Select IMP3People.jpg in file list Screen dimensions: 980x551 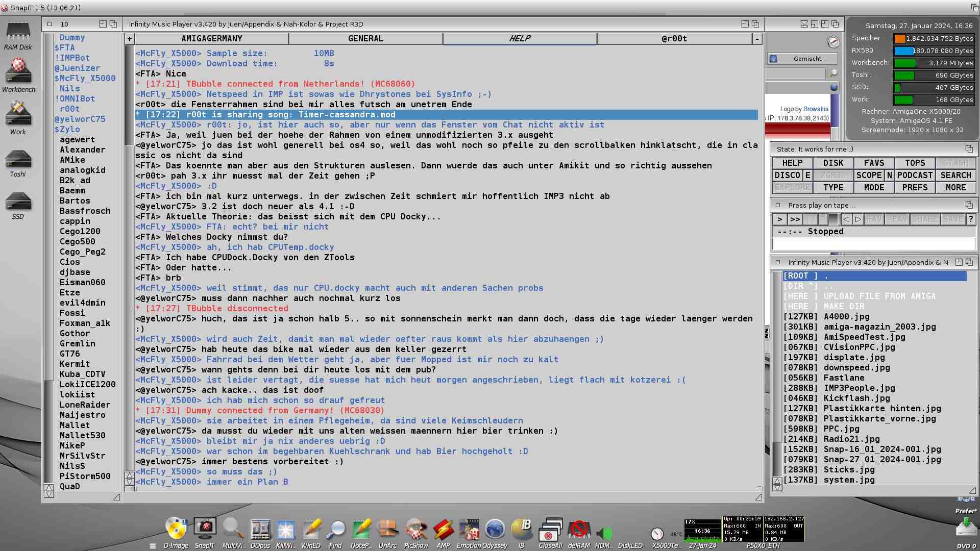[x=859, y=388]
